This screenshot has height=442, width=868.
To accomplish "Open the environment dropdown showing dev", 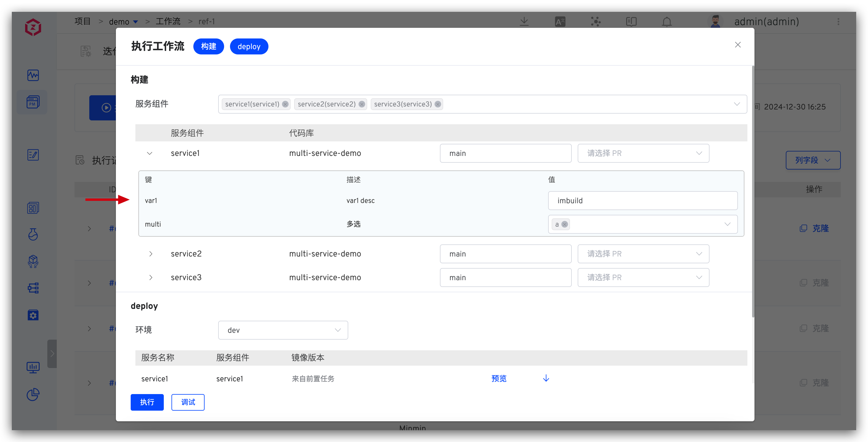I will 283,330.
